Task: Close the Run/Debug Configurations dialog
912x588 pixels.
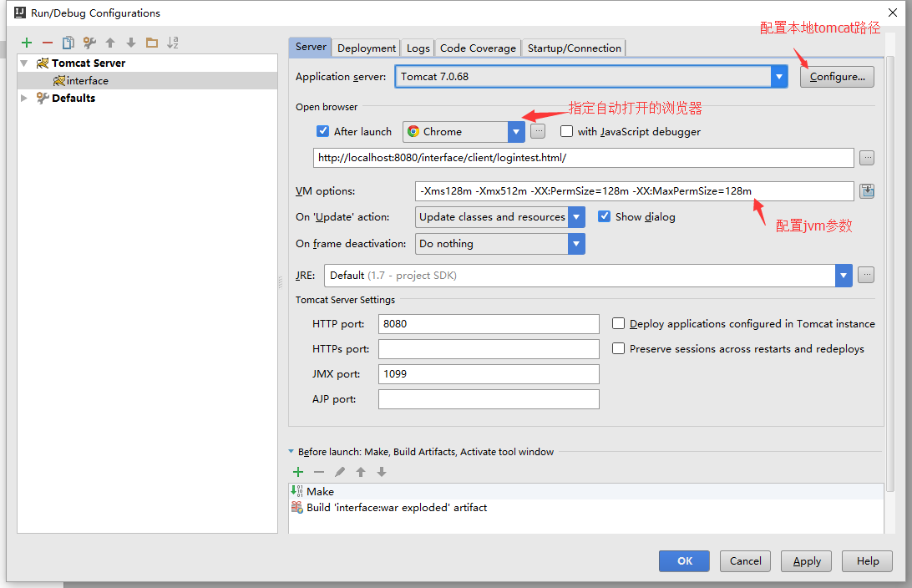Action: (893, 13)
